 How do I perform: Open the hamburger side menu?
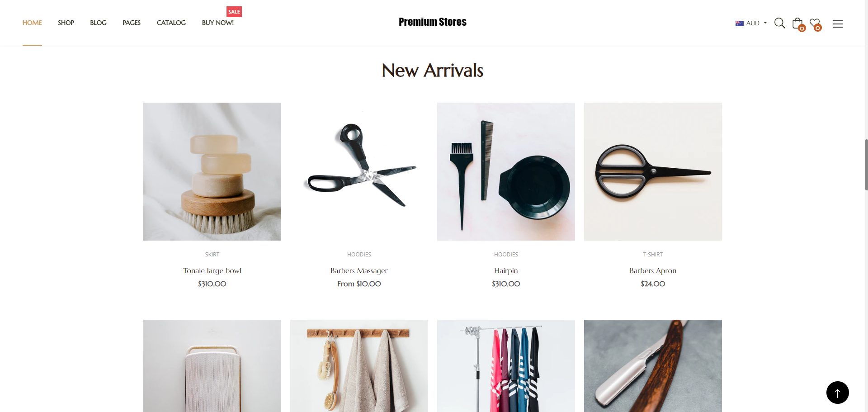(838, 24)
